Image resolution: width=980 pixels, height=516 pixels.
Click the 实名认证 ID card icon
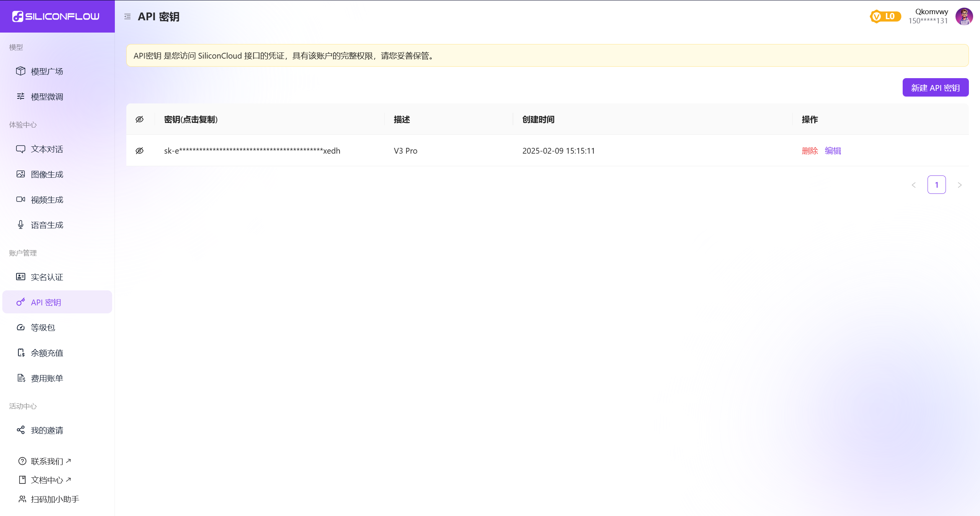21,277
